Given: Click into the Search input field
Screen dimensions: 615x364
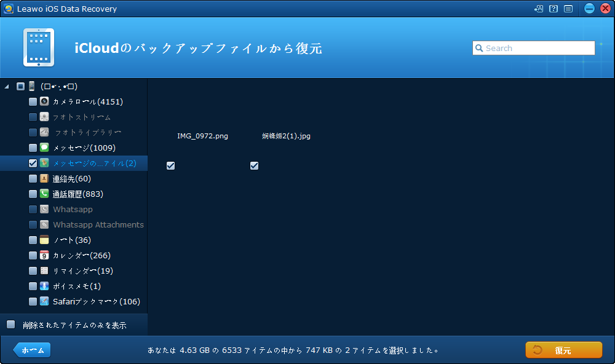Looking at the screenshot, I should (534, 48).
